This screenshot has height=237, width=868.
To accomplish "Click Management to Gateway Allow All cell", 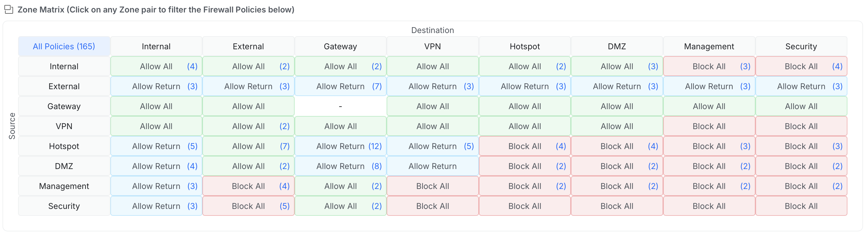I will (x=340, y=186).
